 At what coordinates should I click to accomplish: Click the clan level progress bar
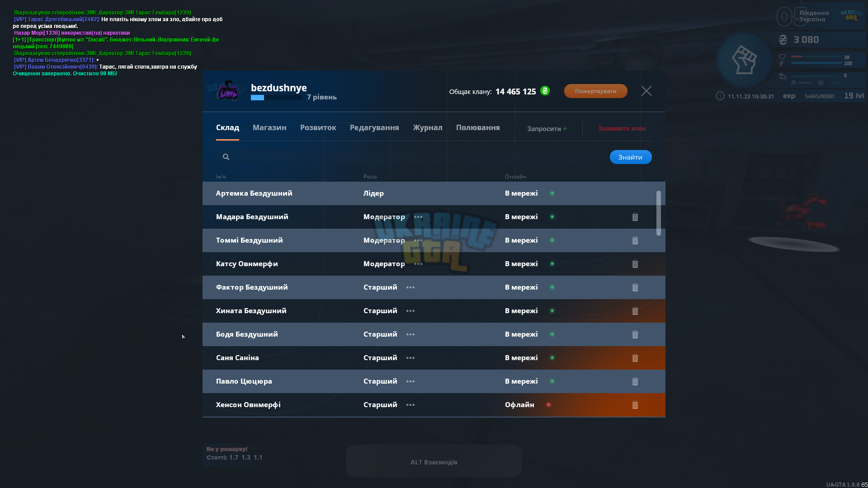(x=277, y=98)
